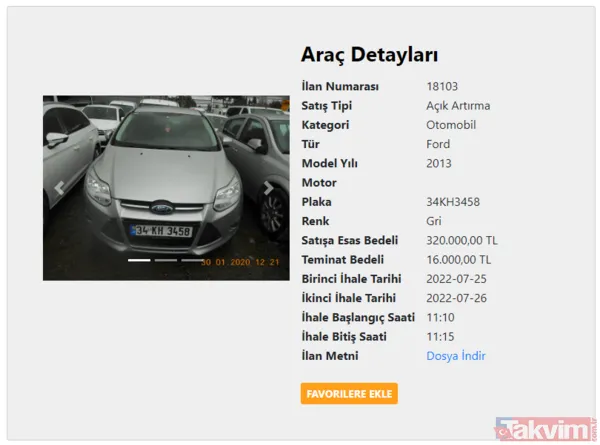Screen dimensions: 600x445
Task: Select the Plaka label
Action: tap(316, 202)
